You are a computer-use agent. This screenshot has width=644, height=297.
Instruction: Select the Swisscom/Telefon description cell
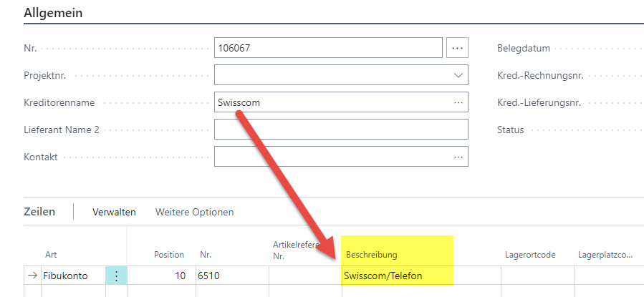[x=421, y=276]
